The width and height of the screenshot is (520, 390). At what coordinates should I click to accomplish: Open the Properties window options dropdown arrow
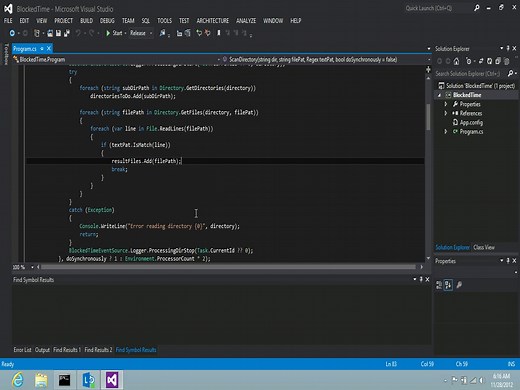click(x=502, y=260)
